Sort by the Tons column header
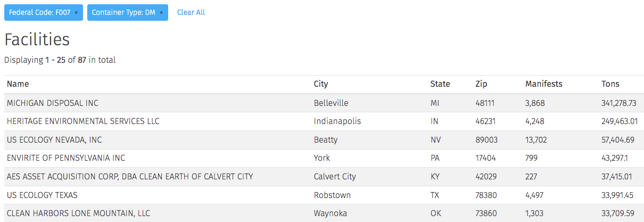644x222 pixels. tap(610, 84)
